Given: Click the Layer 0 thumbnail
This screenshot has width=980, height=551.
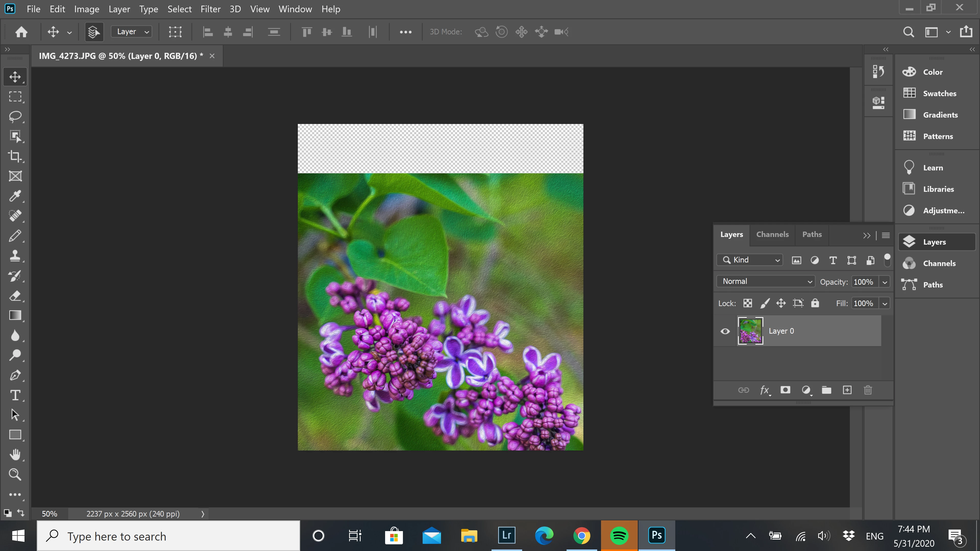Looking at the screenshot, I should point(750,331).
